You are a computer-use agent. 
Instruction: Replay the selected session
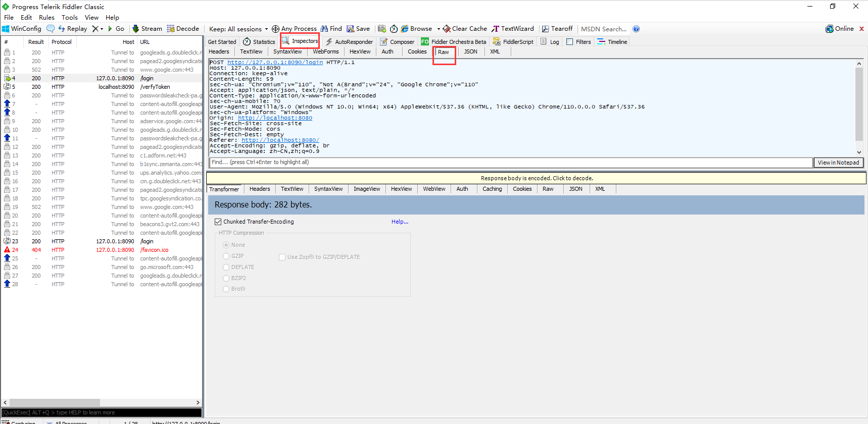click(x=73, y=29)
